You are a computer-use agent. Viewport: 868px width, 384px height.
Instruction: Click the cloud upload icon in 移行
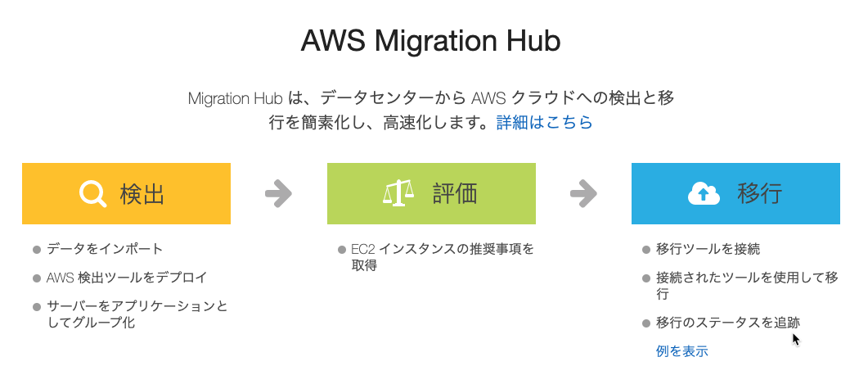pos(704,194)
